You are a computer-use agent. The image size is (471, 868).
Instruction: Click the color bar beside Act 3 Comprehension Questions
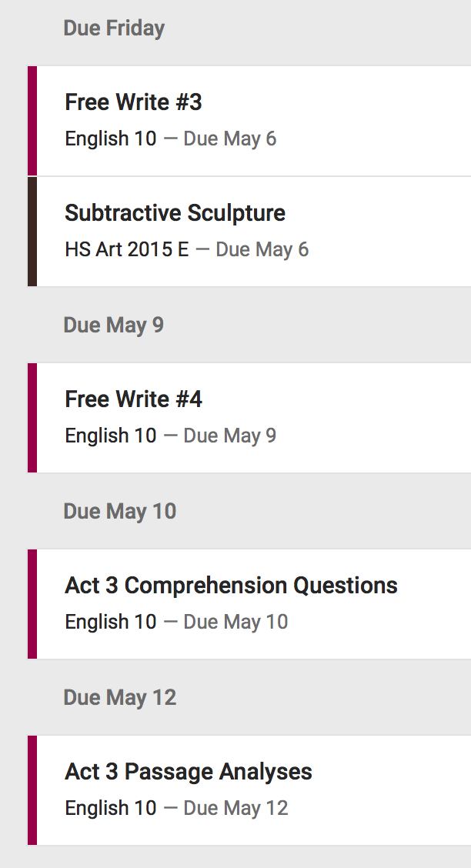[x=32, y=604]
